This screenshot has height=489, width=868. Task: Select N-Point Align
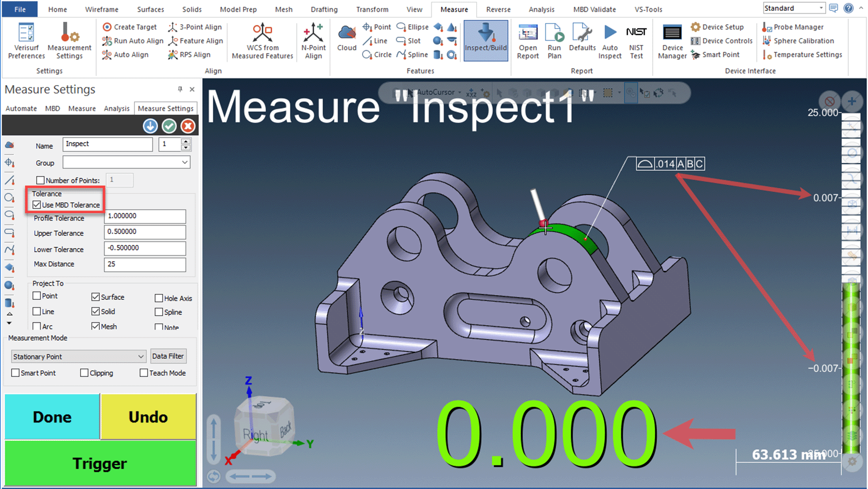[x=313, y=41]
